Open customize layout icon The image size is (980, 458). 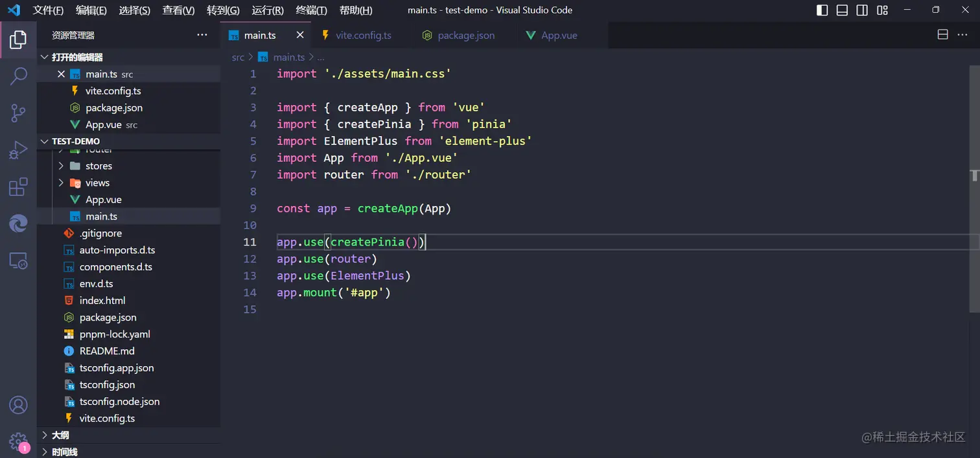[x=882, y=10]
